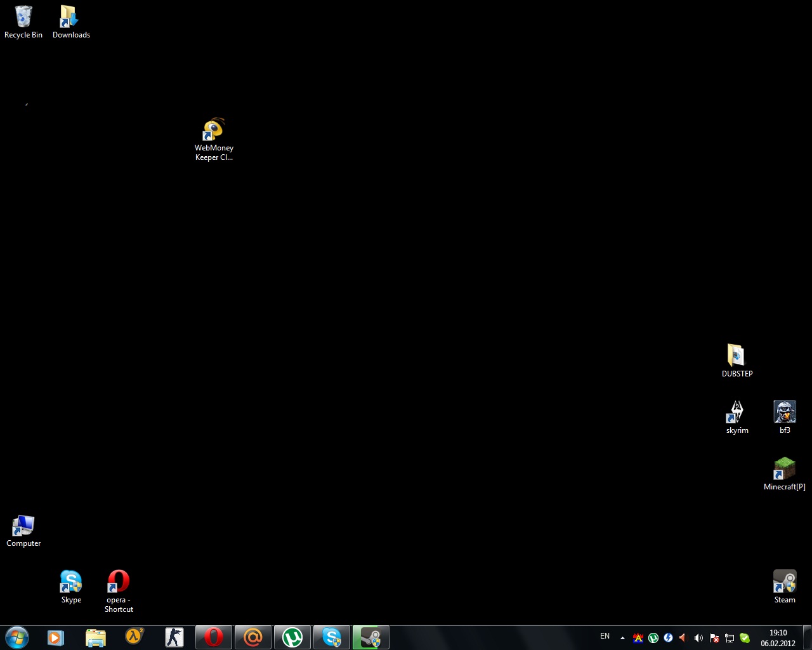Select the Computer desktop icon
The image size is (812, 650).
click(23, 530)
